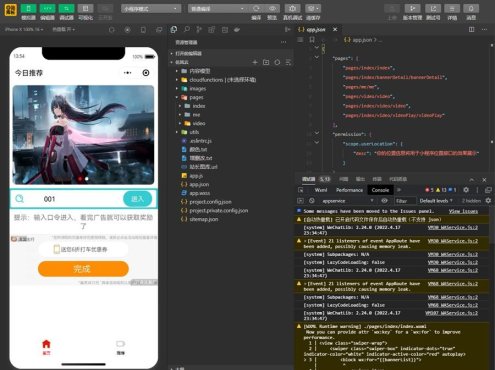Open the source control icon in editor sidebar
The height and width of the screenshot is (370, 495).
tap(199, 30)
